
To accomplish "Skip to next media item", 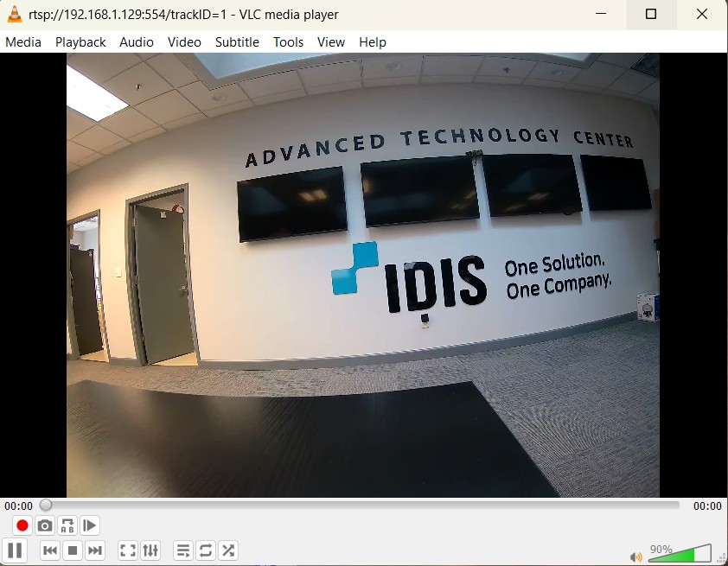I will 95,550.
